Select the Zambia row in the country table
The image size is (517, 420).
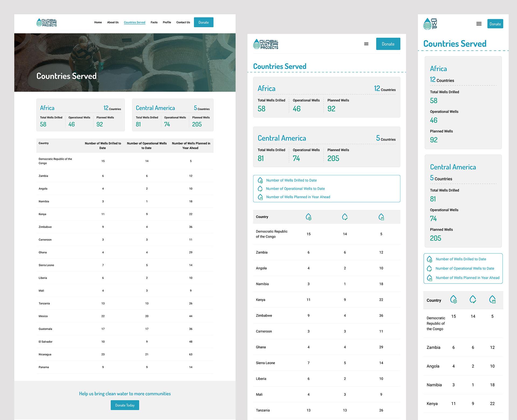pos(125,176)
